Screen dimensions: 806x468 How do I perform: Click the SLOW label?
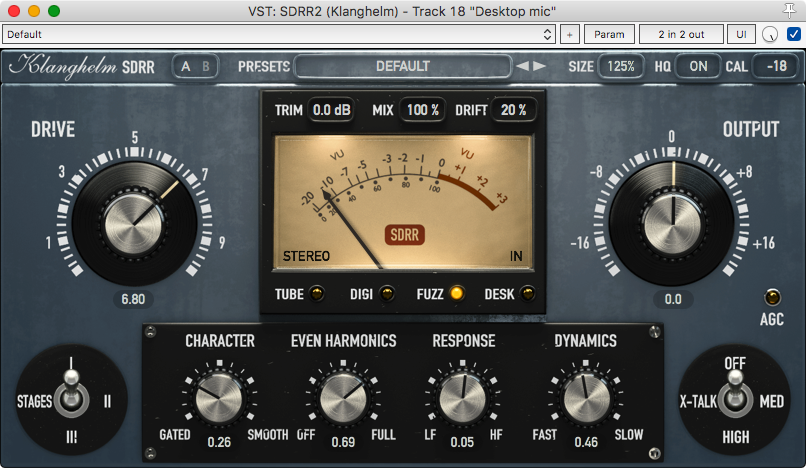pos(629,435)
